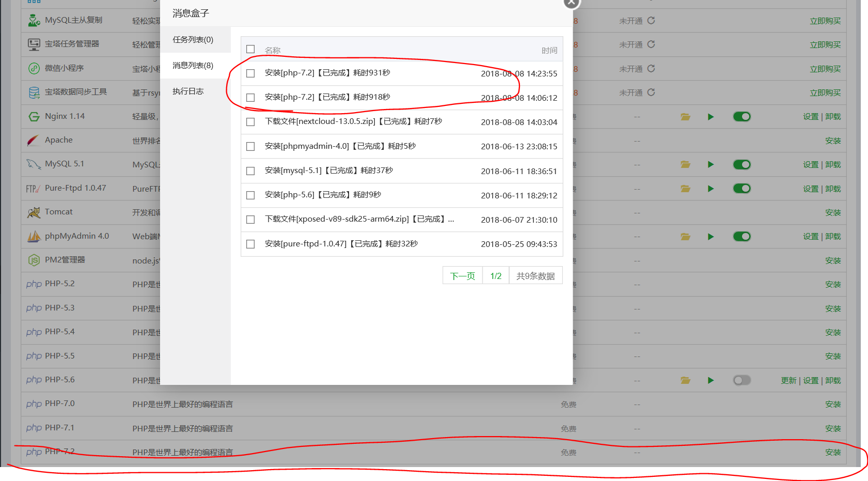The image size is (868, 481).
Task: Click the Nginx 1.14 logo icon
Action: [34, 116]
